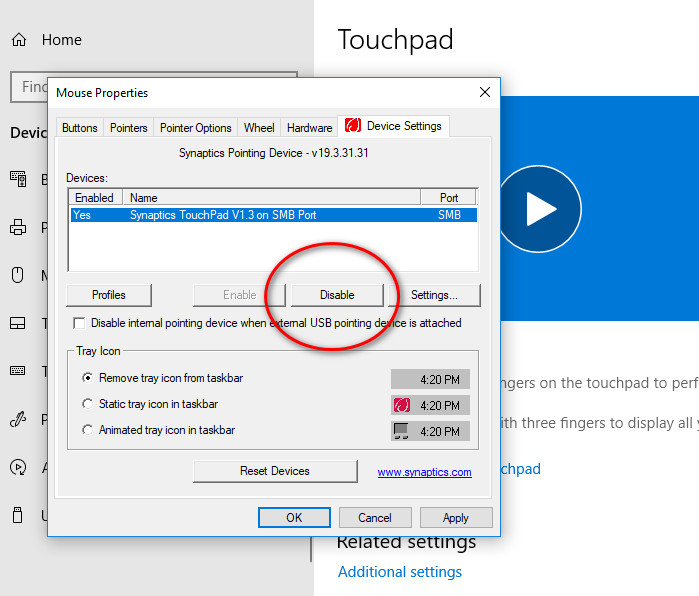Click the greyed Enable button
Viewport: 699px width, 596px height.
[239, 295]
